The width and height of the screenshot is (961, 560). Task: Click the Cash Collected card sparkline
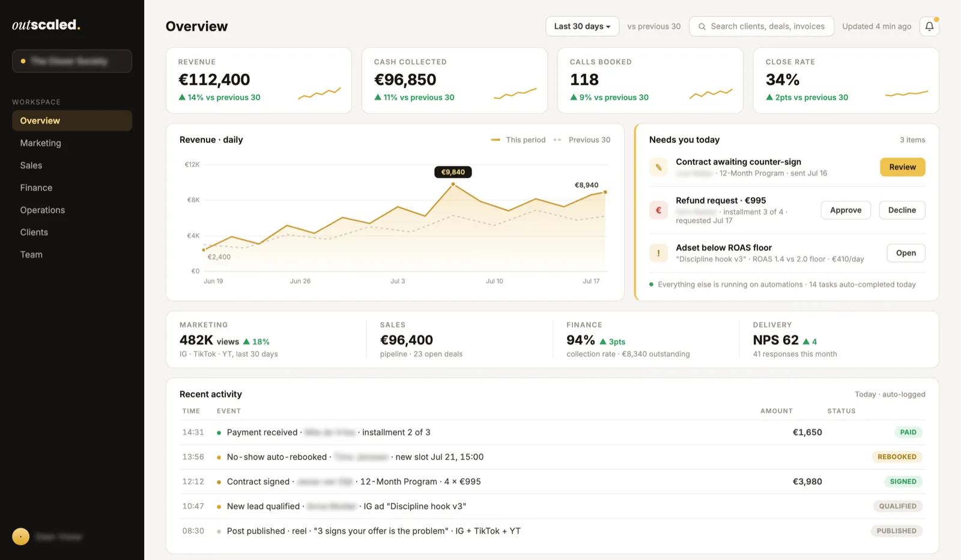515,93
